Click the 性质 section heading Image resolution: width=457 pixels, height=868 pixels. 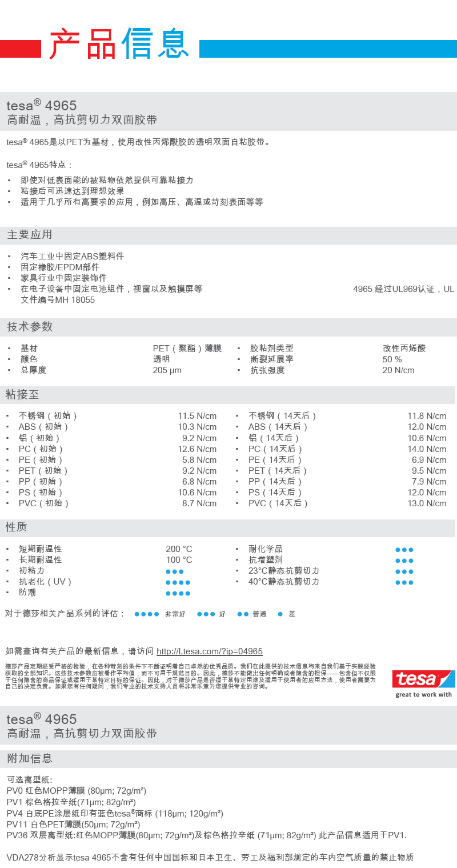coord(17,526)
